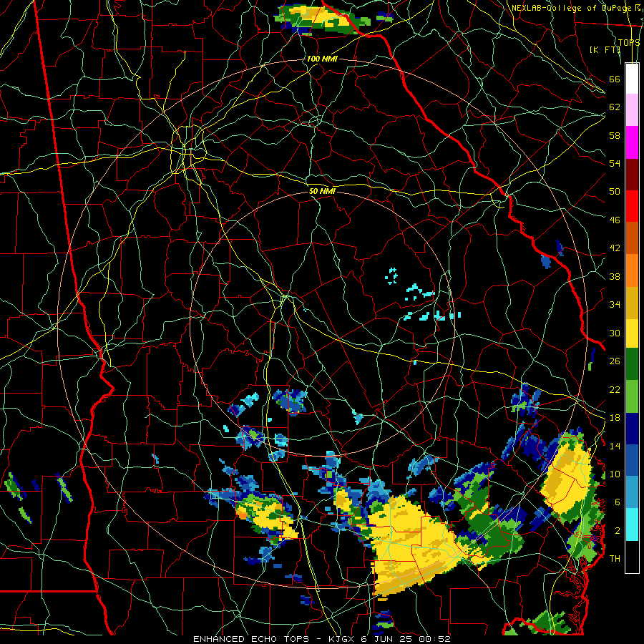Click the [K FT] units label

[605, 49]
